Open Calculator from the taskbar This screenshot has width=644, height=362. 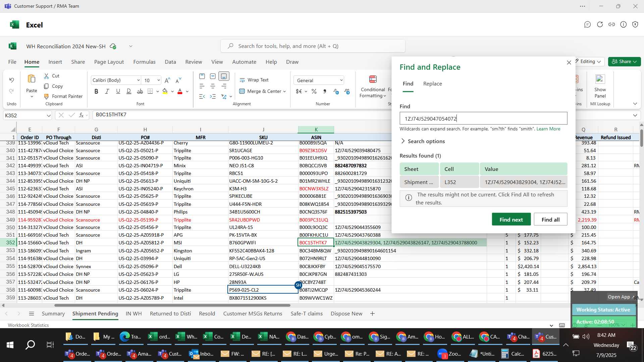513,354
